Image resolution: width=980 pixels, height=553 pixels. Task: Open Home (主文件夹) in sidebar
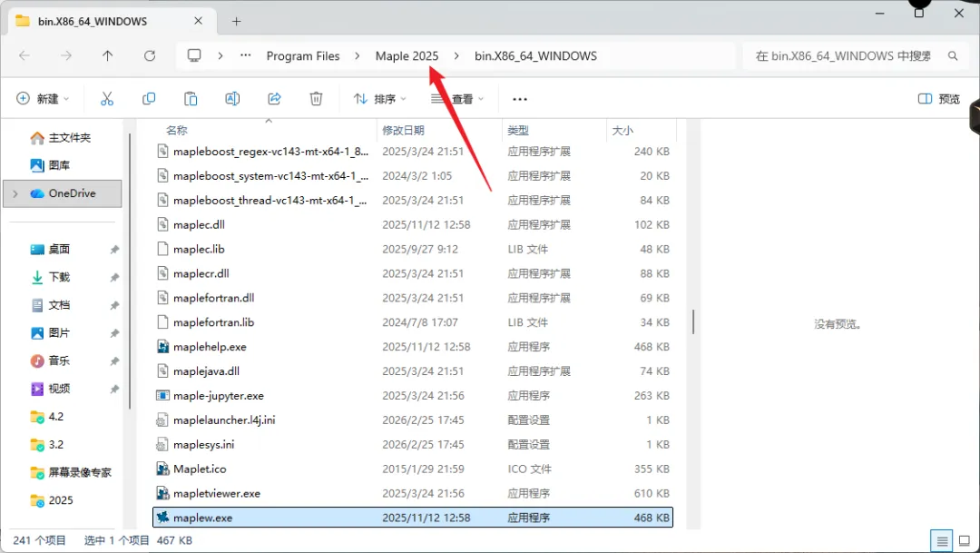[61, 138]
